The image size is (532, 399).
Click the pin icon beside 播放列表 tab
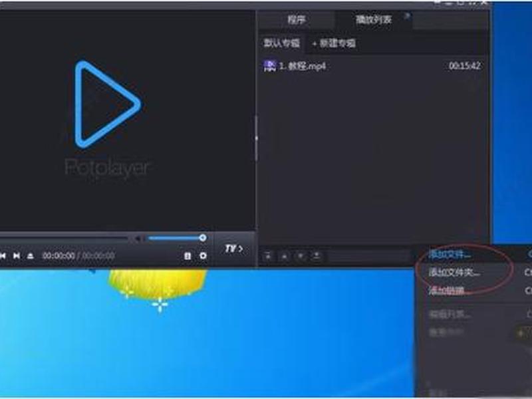click(408, 15)
